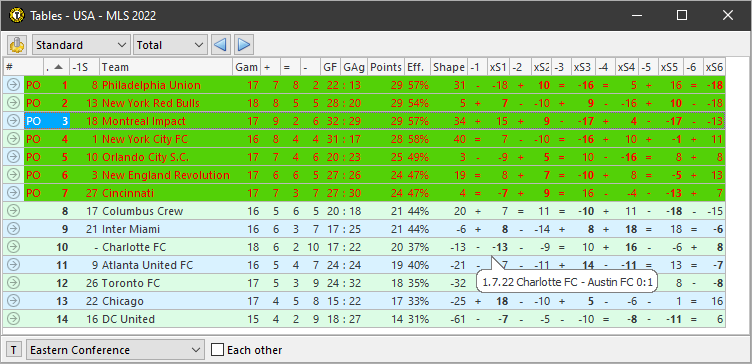The height and width of the screenshot is (364, 752).
Task: Sort by the Eff. column header
Action: tap(417, 68)
